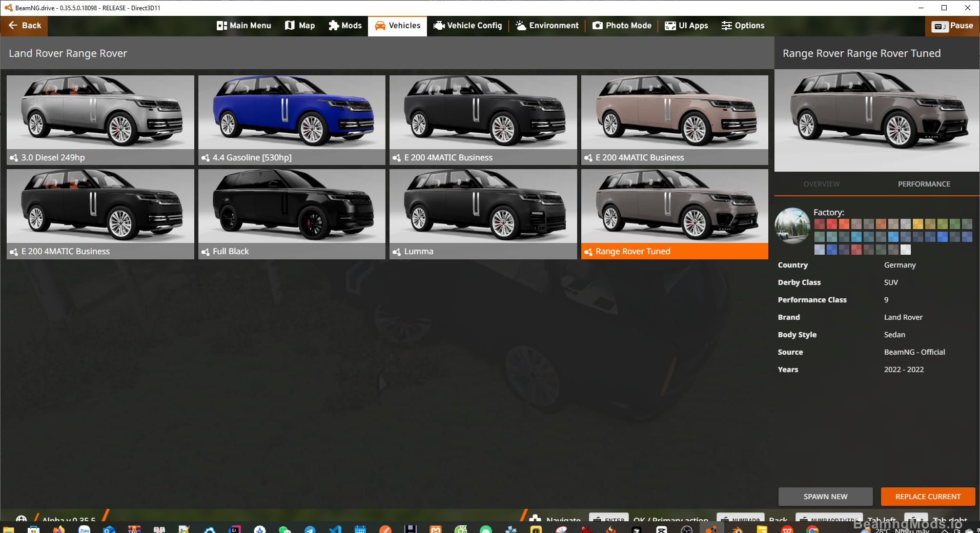Viewport: 980px width, 533px height.
Task: Open the Mods puzzle-piece item
Action: tap(345, 25)
